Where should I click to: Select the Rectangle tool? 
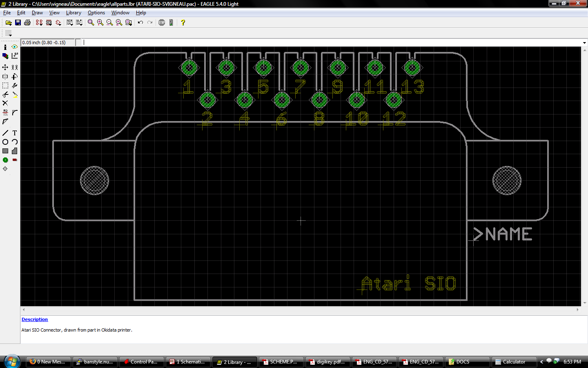point(5,151)
